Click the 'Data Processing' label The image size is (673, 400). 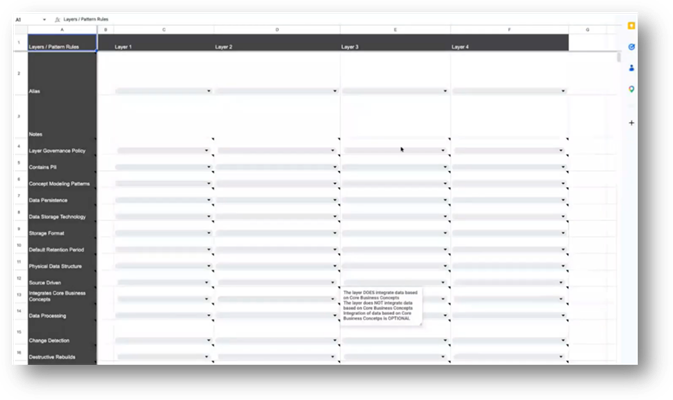point(48,316)
